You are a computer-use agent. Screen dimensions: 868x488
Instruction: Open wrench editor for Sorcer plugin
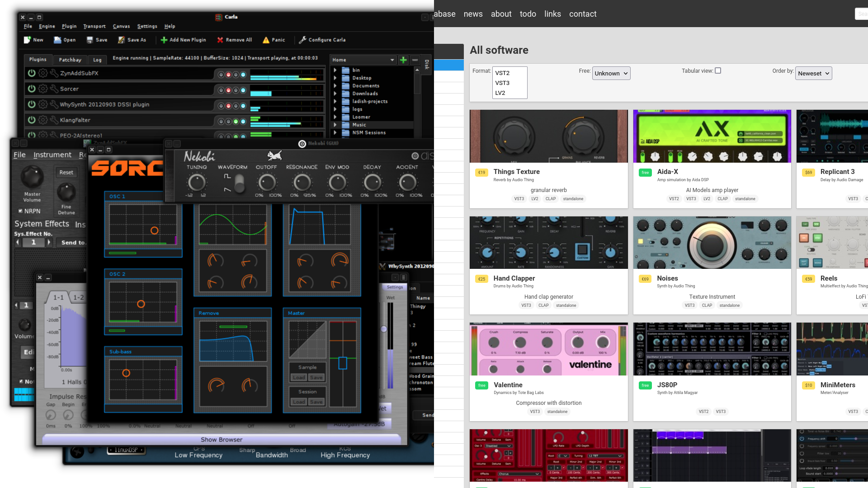[54, 89]
